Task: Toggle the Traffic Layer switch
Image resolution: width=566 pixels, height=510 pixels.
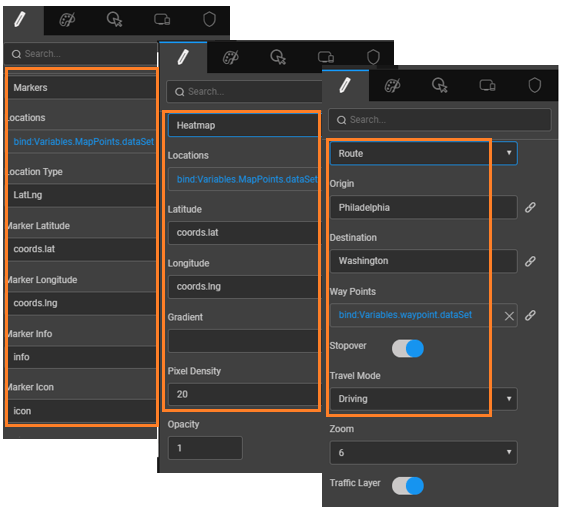Action: 408,486
